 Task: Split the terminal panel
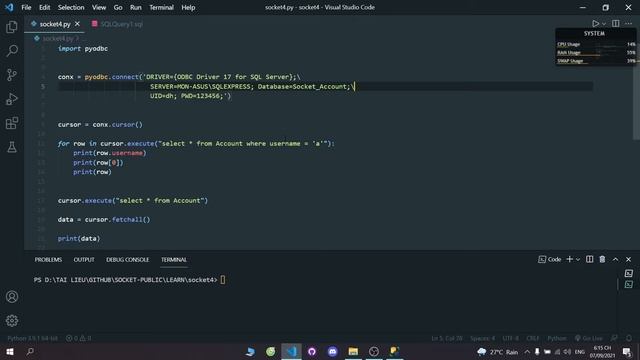(x=589, y=259)
